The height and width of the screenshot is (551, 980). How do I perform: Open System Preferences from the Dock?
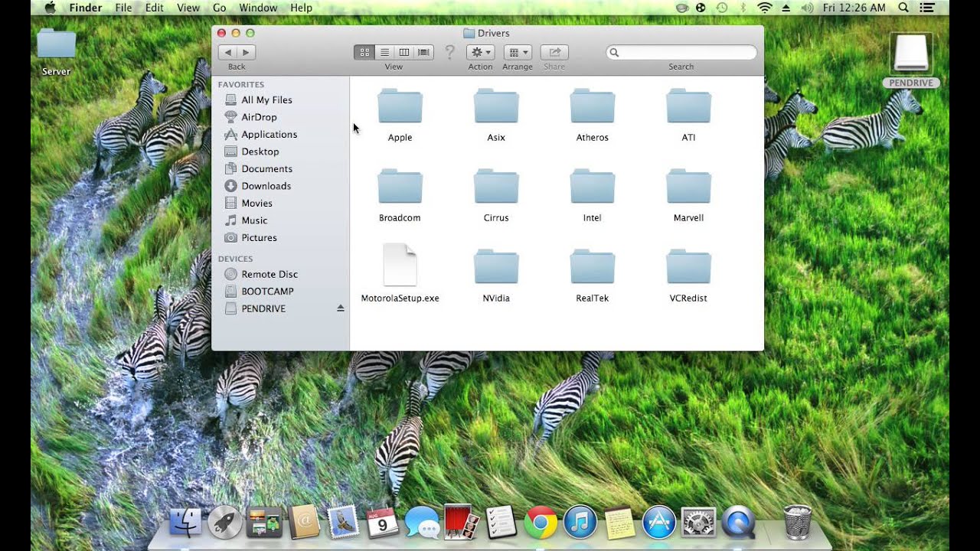[x=698, y=523]
